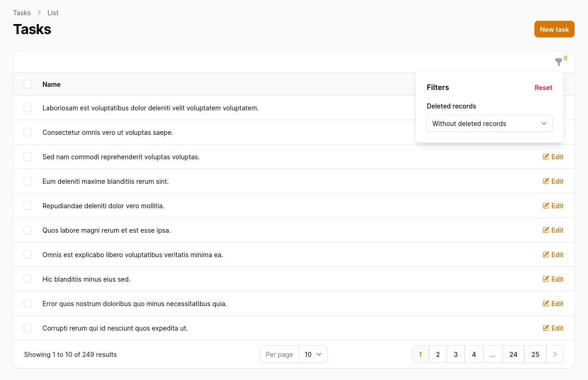This screenshot has height=380, width=588.
Task: Click the active filters count badge
Action: (x=565, y=58)
